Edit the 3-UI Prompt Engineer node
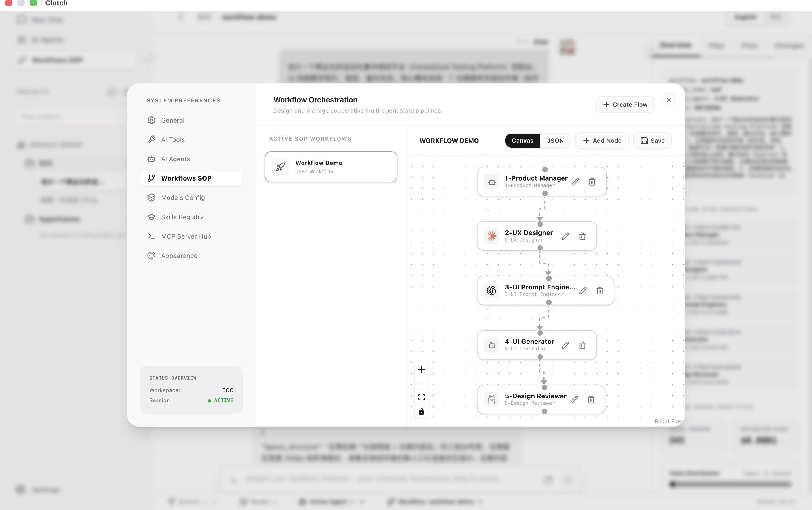The height and width of the screenshot is (510, 812). pos(583,291)
